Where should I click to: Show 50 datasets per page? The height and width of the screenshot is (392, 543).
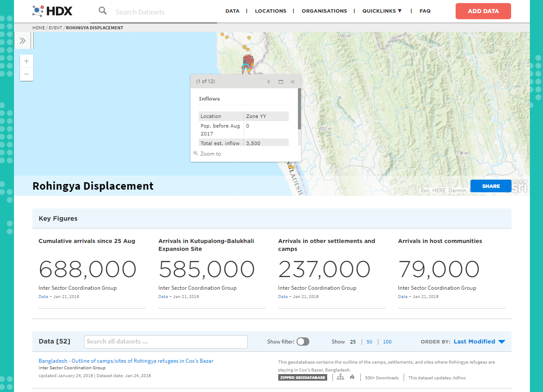pyautogui.click(x=370, y=342)
